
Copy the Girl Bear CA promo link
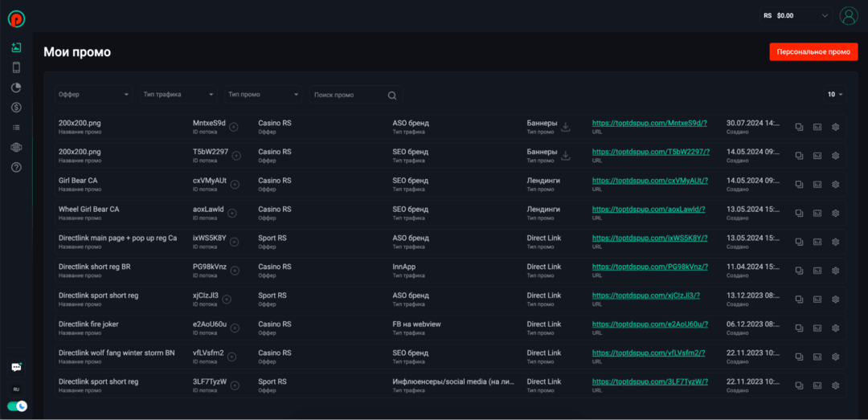tap(799, 184)
